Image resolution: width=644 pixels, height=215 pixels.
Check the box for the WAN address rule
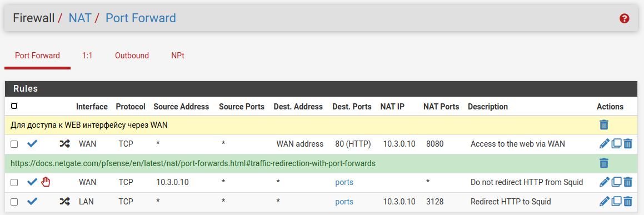pos(14,144)
